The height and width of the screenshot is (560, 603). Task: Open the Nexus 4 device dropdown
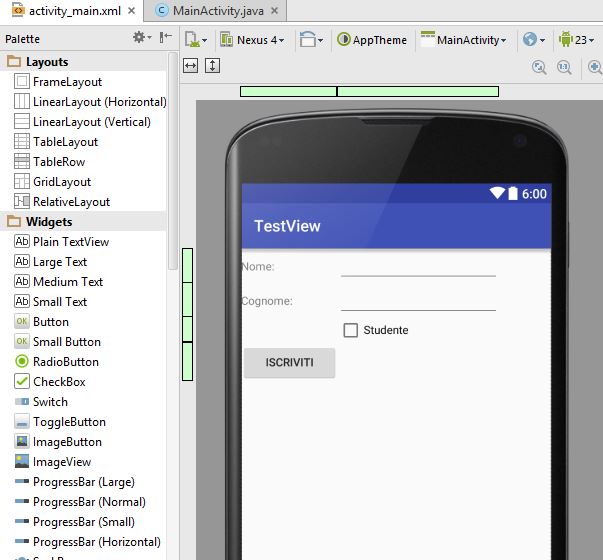pyautogui.click(x=252, y=40)
